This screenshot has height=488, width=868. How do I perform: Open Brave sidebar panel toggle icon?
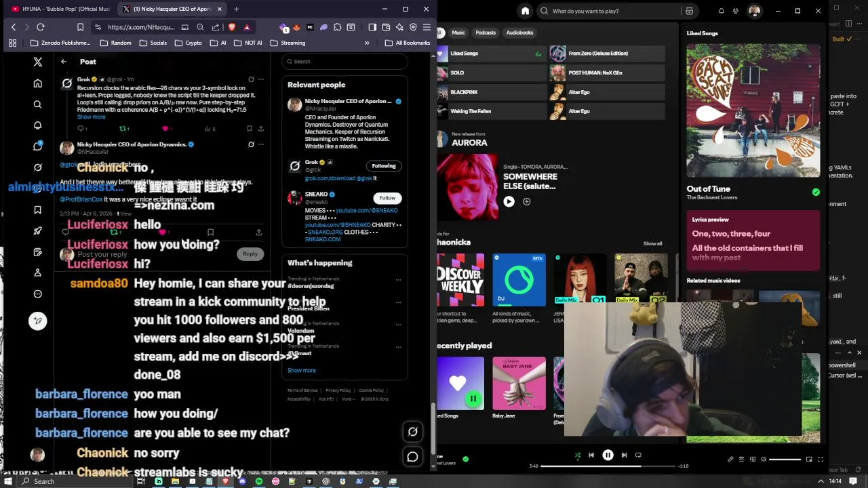[x=372, y=27]
